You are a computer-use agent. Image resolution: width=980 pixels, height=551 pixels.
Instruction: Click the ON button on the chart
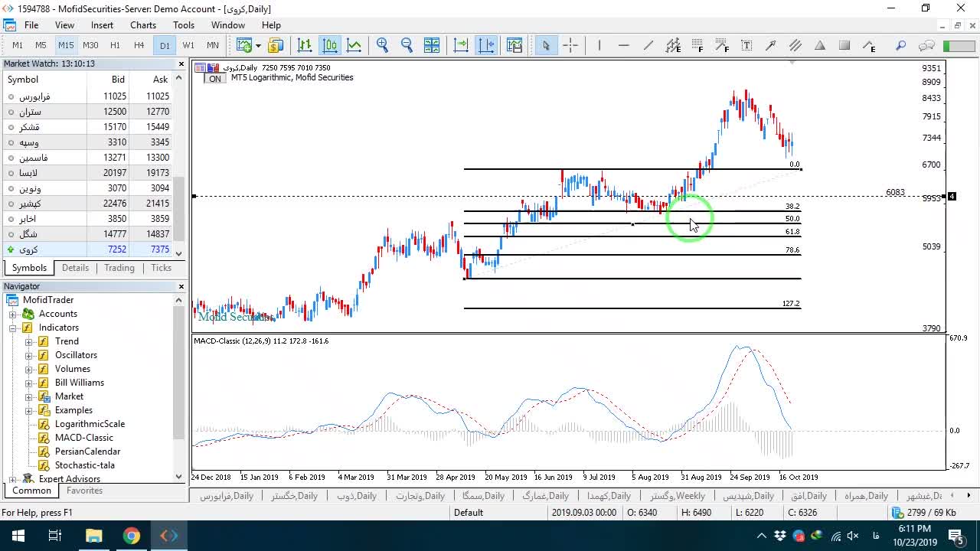coord(215,79)
